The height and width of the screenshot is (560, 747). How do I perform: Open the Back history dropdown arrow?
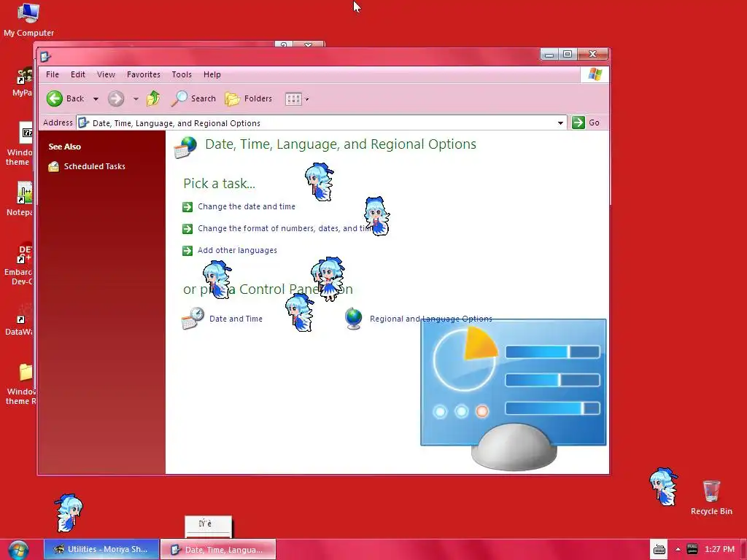click(96, 99)
